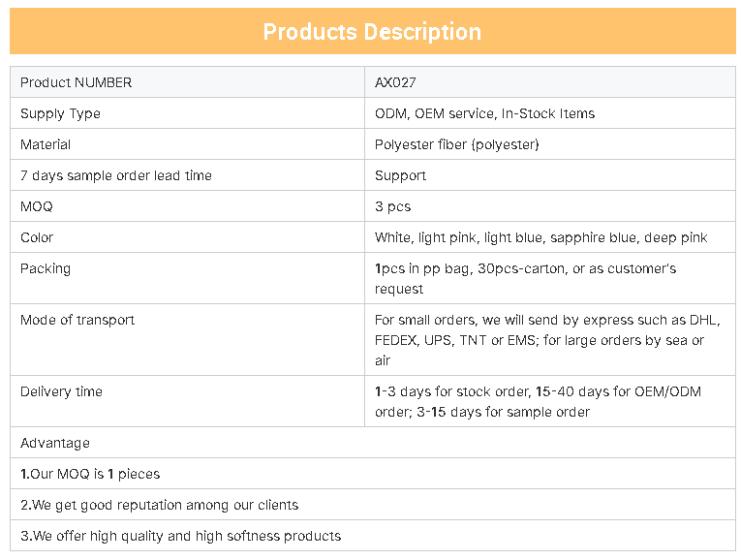Click the Delivery time label cell
The image size is (741, 560).
point(187,401)
